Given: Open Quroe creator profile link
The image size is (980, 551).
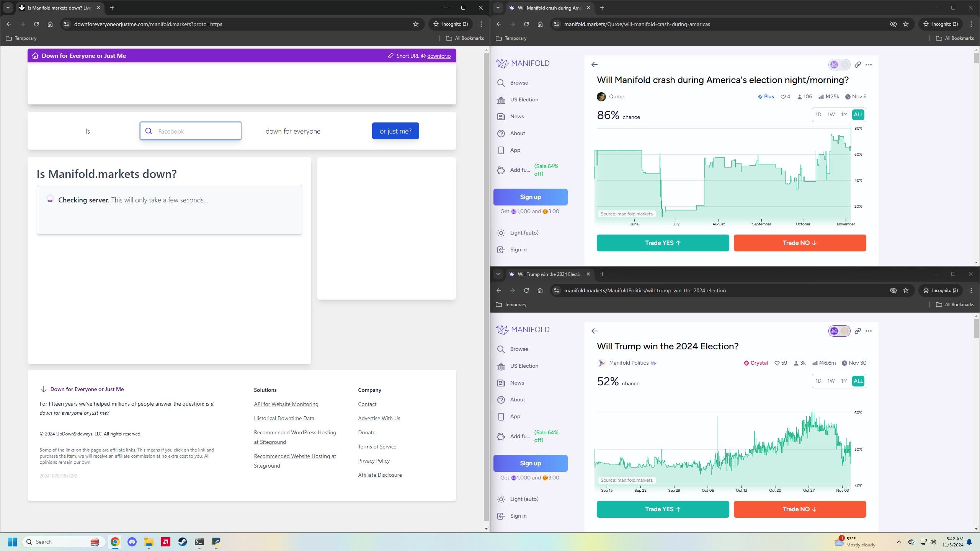Looking at the screenshot, I should (616, 97).
